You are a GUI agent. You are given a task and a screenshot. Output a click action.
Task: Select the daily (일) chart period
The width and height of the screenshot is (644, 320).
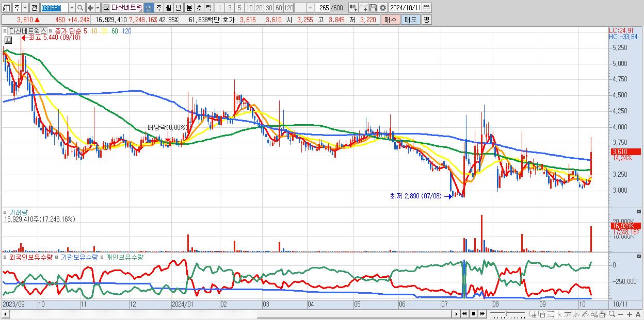tap(149, 8)
